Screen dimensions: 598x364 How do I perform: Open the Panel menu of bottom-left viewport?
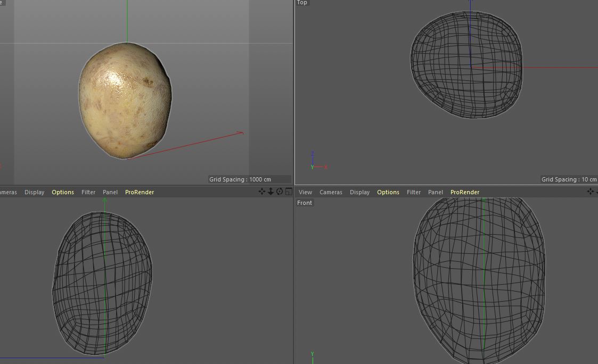pyautogui.click(x=110, y=192)
